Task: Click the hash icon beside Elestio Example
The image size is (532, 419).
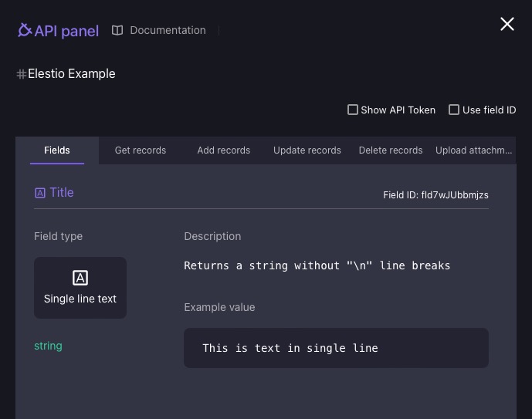Action: (22, 74)
